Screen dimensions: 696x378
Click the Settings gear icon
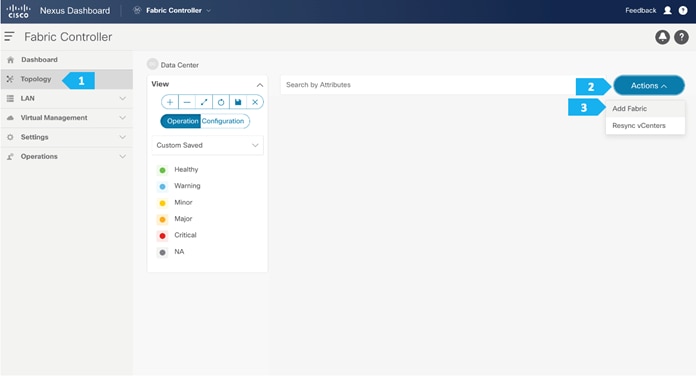point(10,137)
